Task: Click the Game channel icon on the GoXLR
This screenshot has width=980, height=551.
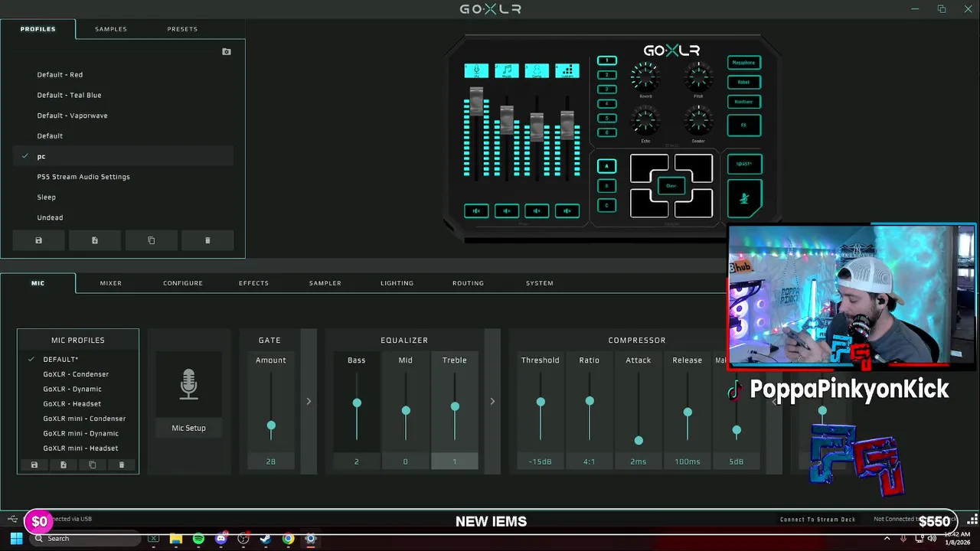Action: coord(537,70)
